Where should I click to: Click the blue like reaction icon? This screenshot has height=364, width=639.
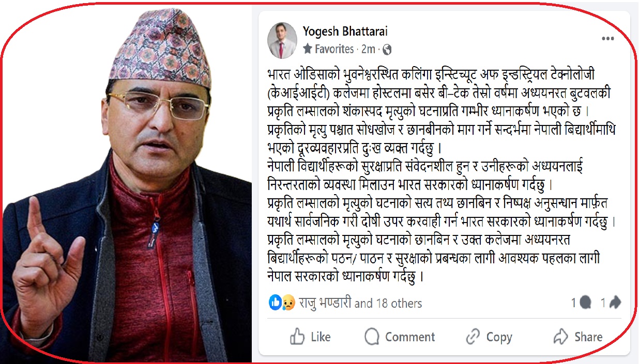pos(276,303)
